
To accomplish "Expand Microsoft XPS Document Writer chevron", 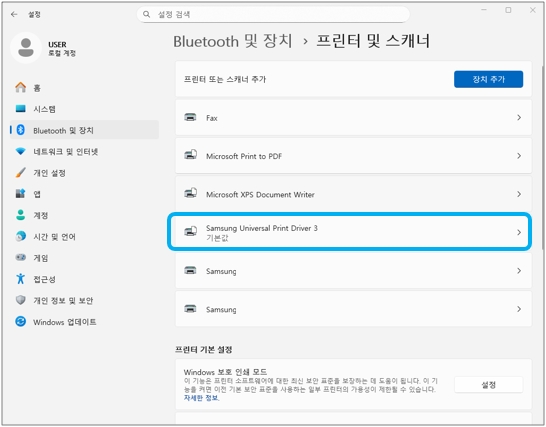I will (519, 194).
